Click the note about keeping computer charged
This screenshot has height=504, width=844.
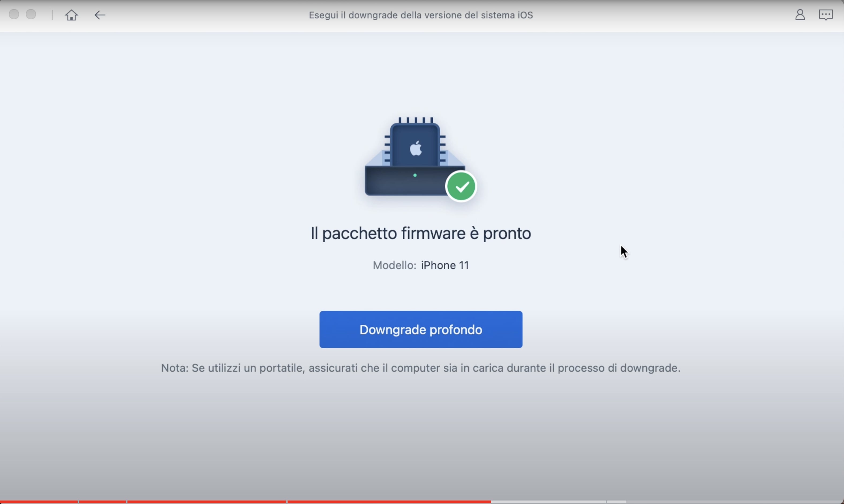(420, 368)
